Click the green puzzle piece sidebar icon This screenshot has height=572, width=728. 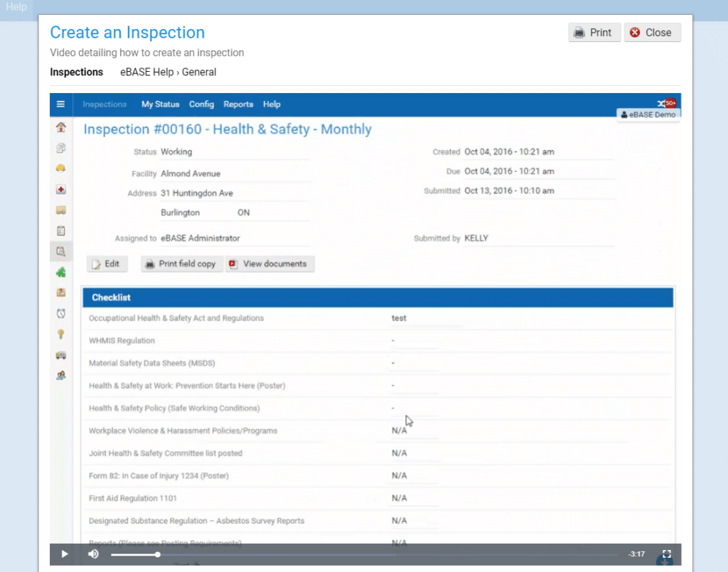point(60,271)
